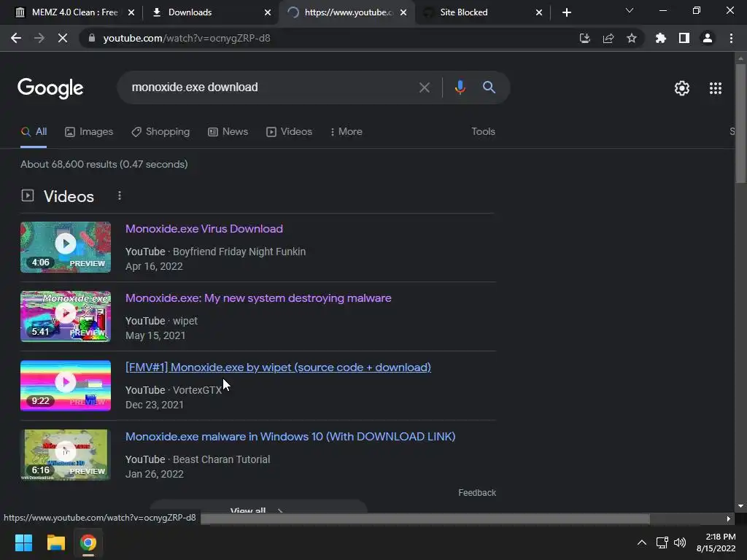
Task: Open 'My new system destroying malware' link
Action: coord(258,298)
